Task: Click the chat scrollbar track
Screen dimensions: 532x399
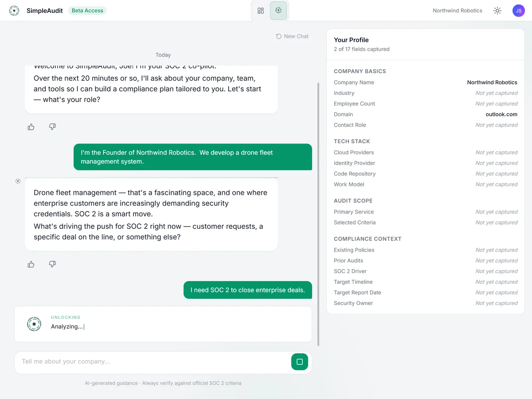Action: pos(318,214)
